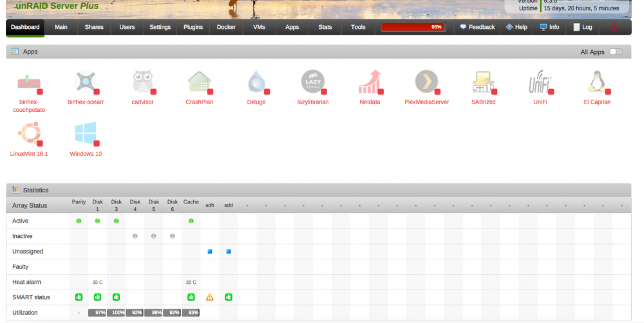Open the binhex-couchpotato app icon
Image resolution: width=644 pixels, height=323 pixels.
29,82
